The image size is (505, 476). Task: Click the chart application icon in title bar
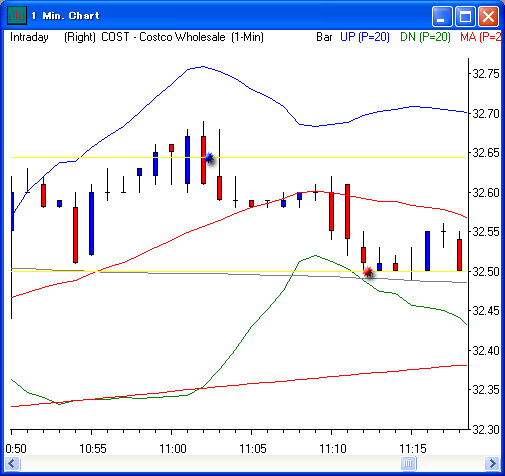point(16,15)
